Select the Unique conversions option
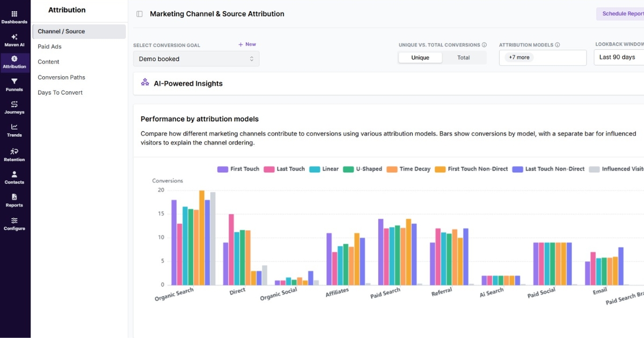The width and height of the screenshot is (644, 338). click(420, 58)
